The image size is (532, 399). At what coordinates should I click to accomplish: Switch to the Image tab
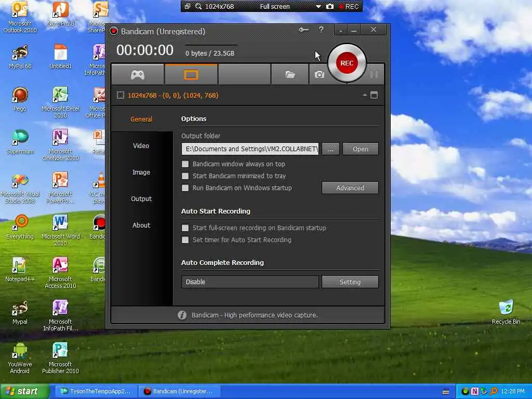pyautogui.click(x=141, y=172)
